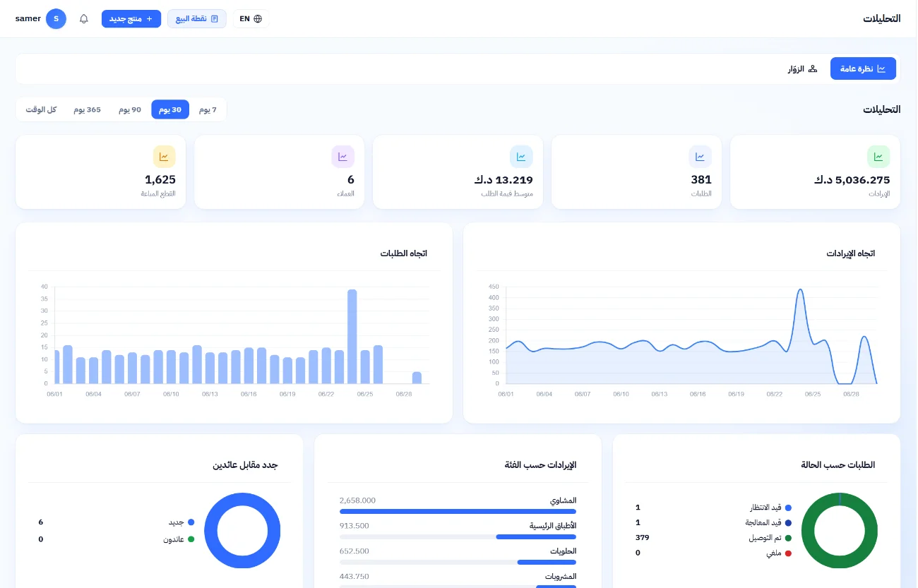Click the globe language icon
Image resolution: width=918 pixels, height=588 pixels.
click(258, 19)
